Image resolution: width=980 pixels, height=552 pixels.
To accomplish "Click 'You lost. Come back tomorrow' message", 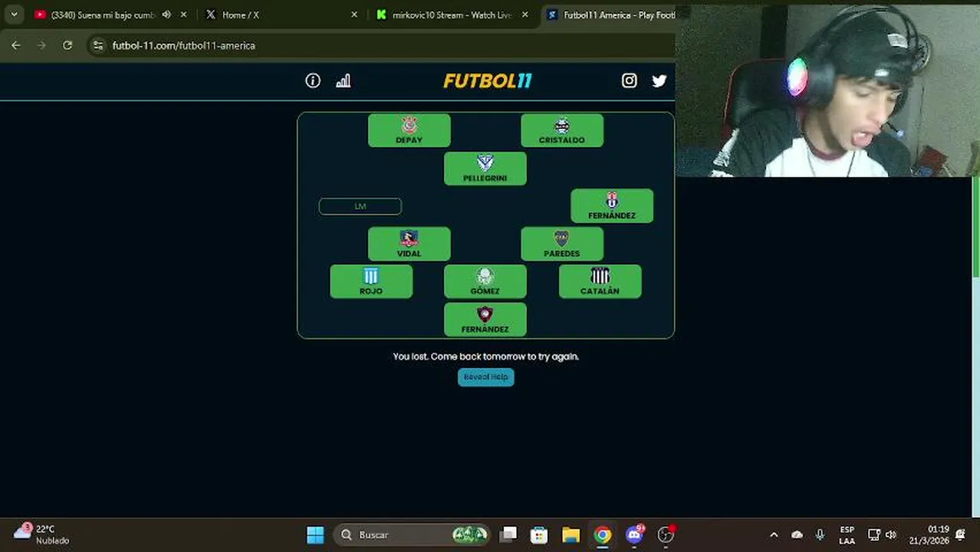I will pyautogui.click(x=485, y=356).
